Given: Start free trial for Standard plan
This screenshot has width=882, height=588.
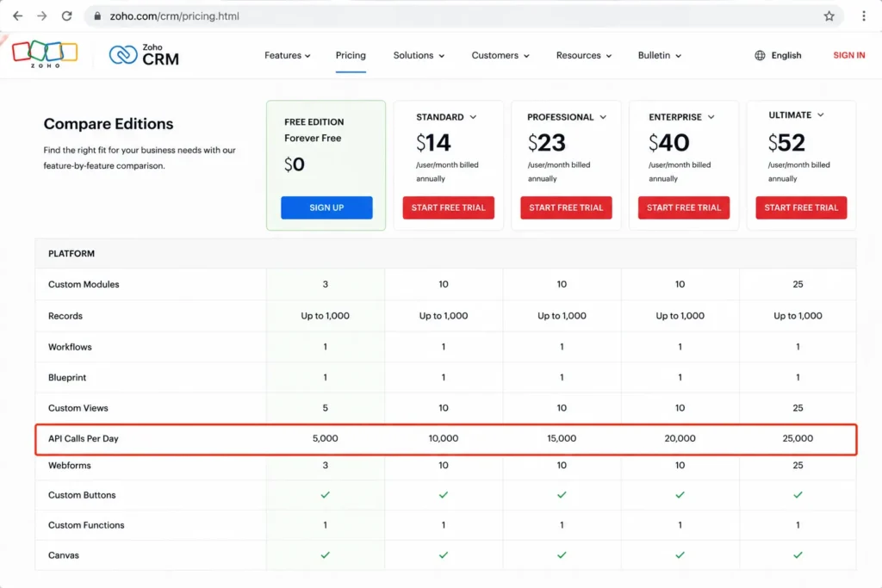Looking at the screenshot, I should coord(448,207).
